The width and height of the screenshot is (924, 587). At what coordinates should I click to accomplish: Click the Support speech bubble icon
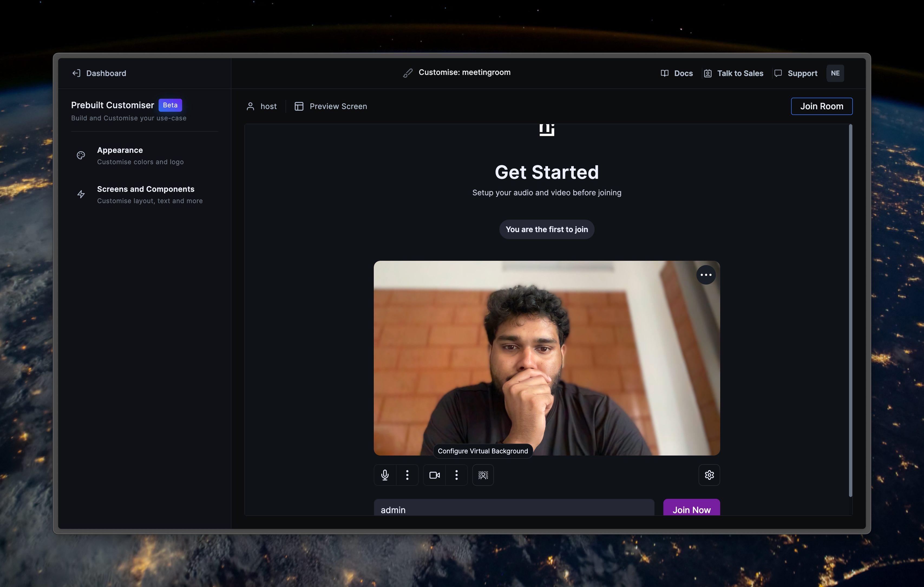coord(778,73)
